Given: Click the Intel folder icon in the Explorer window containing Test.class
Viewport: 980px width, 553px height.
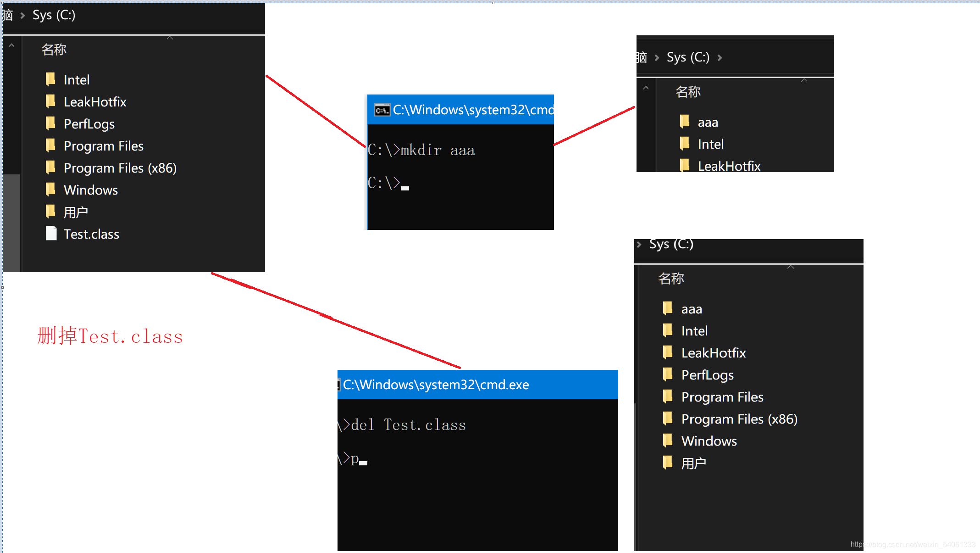Looking at the screenshot, I should click(51, 79).
